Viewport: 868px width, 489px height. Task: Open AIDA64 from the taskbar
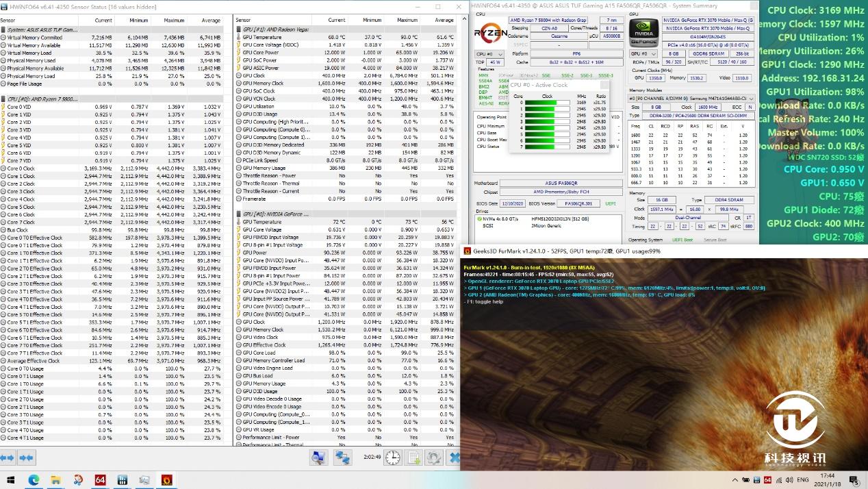click(x=100, y=480)
